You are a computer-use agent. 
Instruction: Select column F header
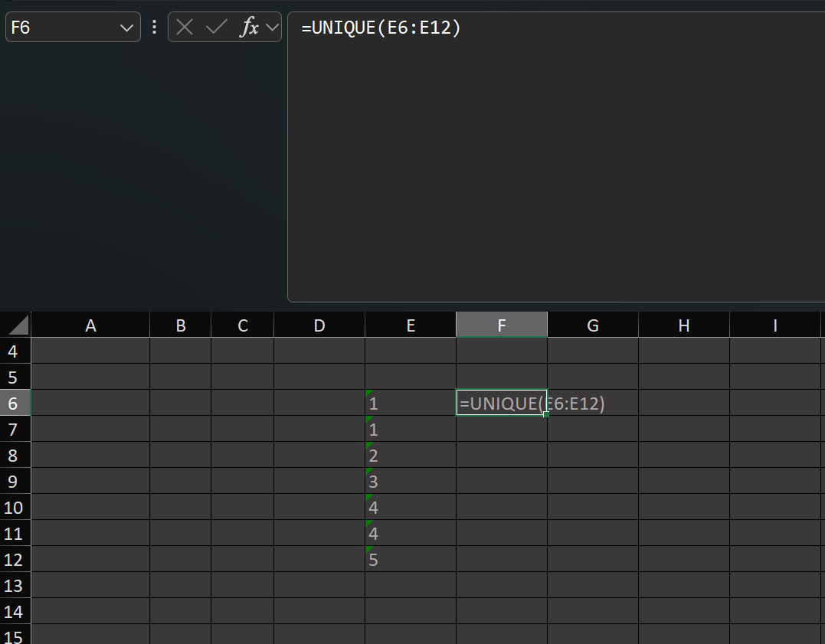click(502, 325)
